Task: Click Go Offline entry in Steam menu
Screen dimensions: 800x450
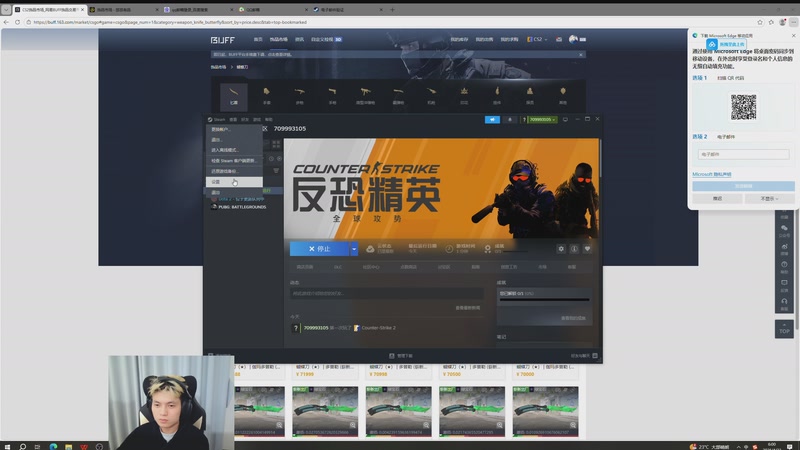Action: point(234,150)
